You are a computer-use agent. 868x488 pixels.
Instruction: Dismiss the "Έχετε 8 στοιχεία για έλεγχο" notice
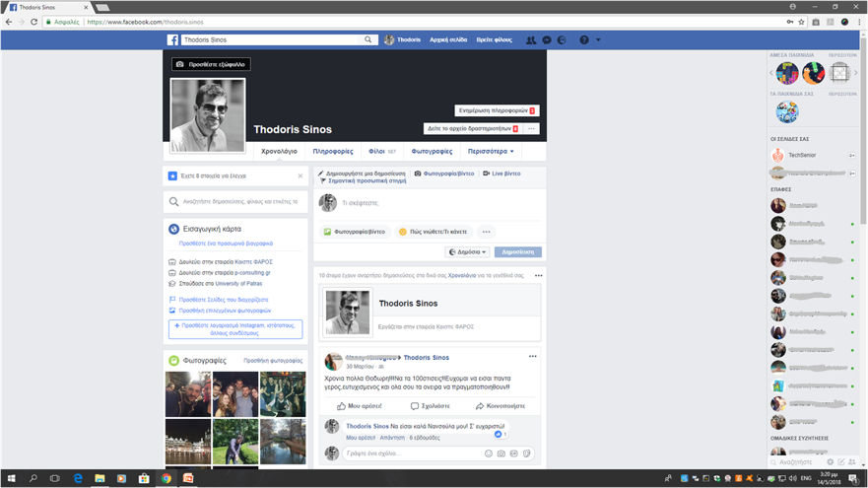(x=300, y=176)
